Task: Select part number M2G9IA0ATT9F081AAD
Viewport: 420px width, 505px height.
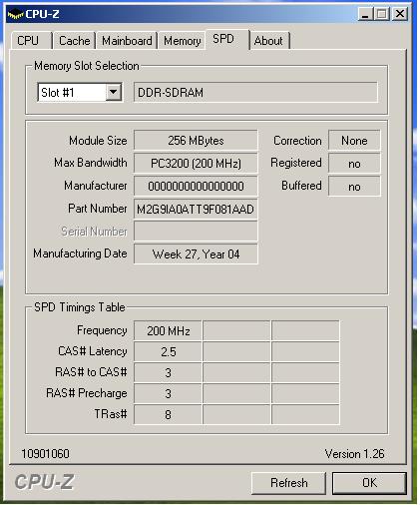Action: [x=196, y=209]
